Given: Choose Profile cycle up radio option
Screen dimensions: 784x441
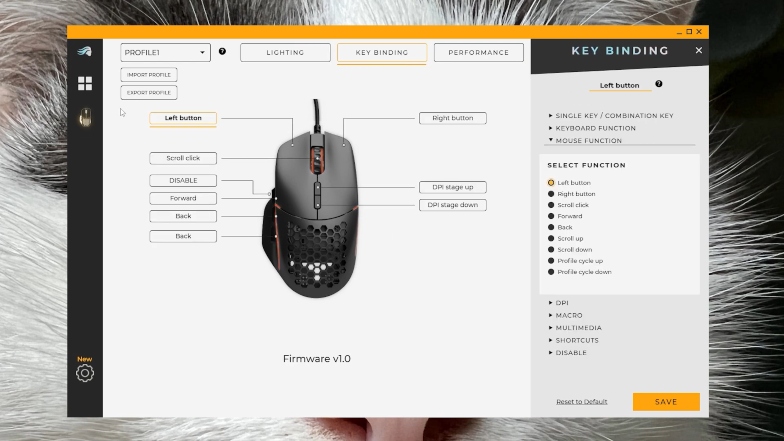Looking at the screenshot, I should (551, 261).
